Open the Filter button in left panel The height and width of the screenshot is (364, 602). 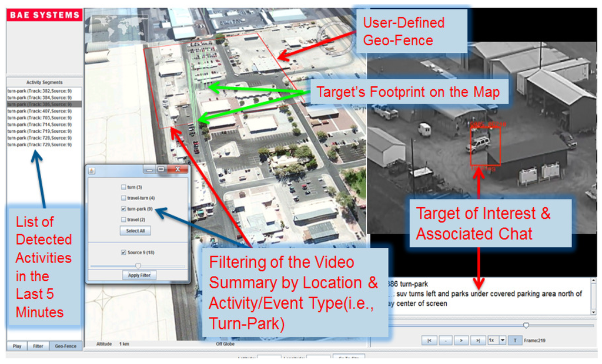click(x=38, y=346)
